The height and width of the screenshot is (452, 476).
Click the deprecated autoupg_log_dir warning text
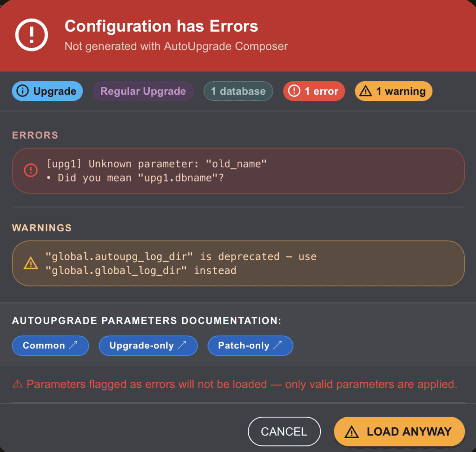[181, 263]
